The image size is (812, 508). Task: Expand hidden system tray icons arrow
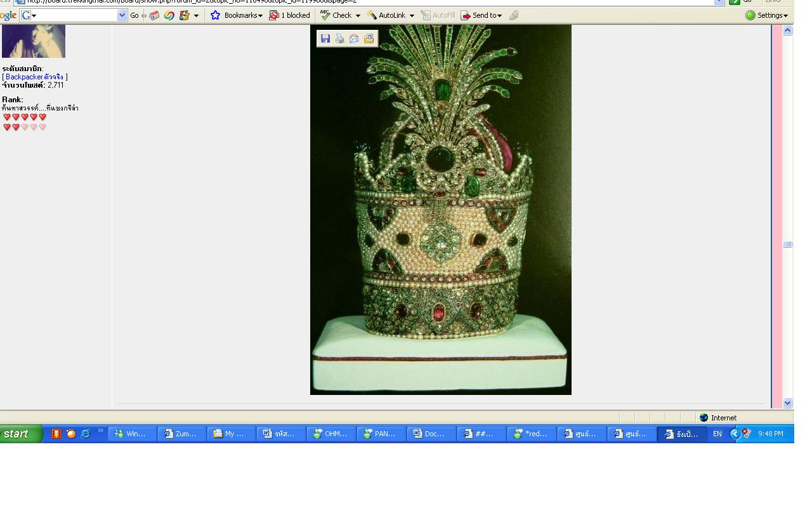[735, 434]
